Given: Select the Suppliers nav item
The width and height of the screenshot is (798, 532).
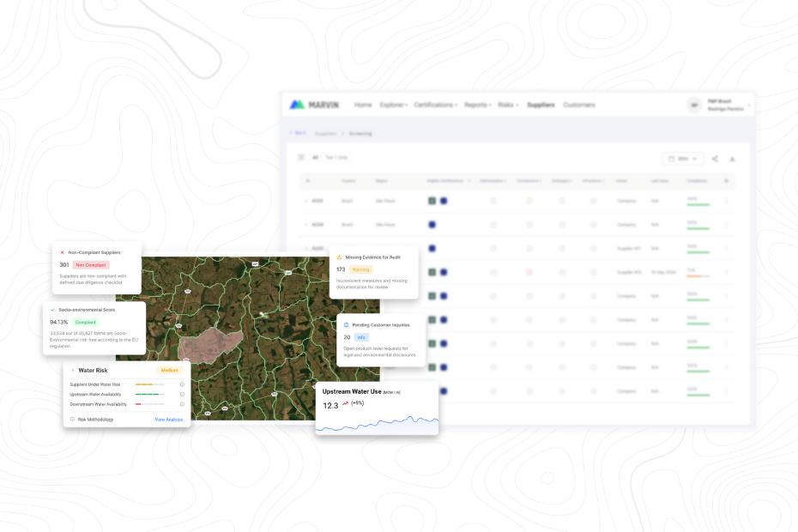Looking at the screenshot, I should (x=541, y=105).
